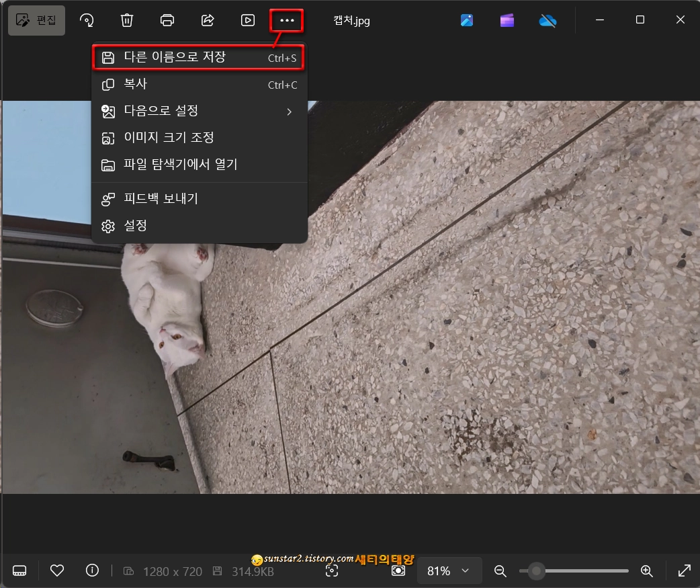
Task: Open the 81% zoom level dropdown
Action: click(x=449, y=571)
